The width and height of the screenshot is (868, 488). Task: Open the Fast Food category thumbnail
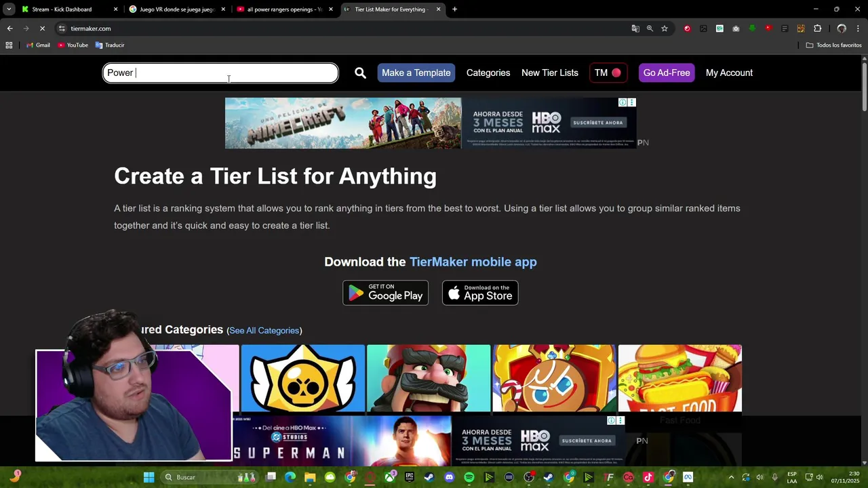click(x=679, y=378)
